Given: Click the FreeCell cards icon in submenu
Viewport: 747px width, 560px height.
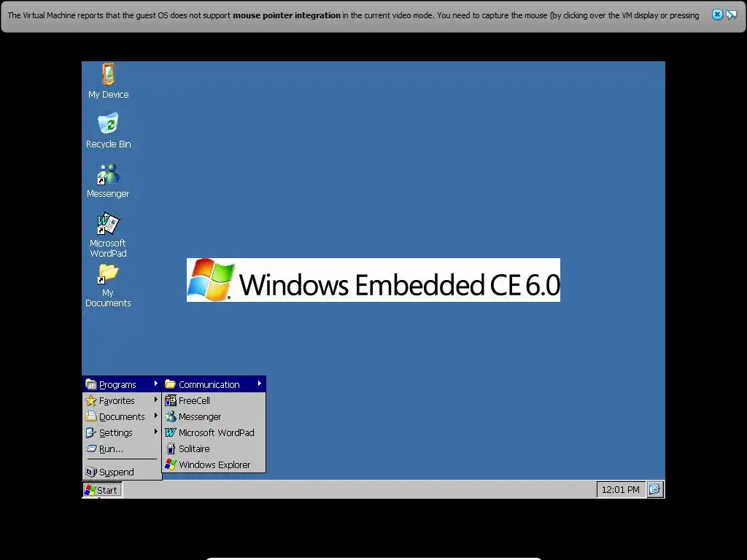Looking at the screenshot, I should tap(171, 400).
